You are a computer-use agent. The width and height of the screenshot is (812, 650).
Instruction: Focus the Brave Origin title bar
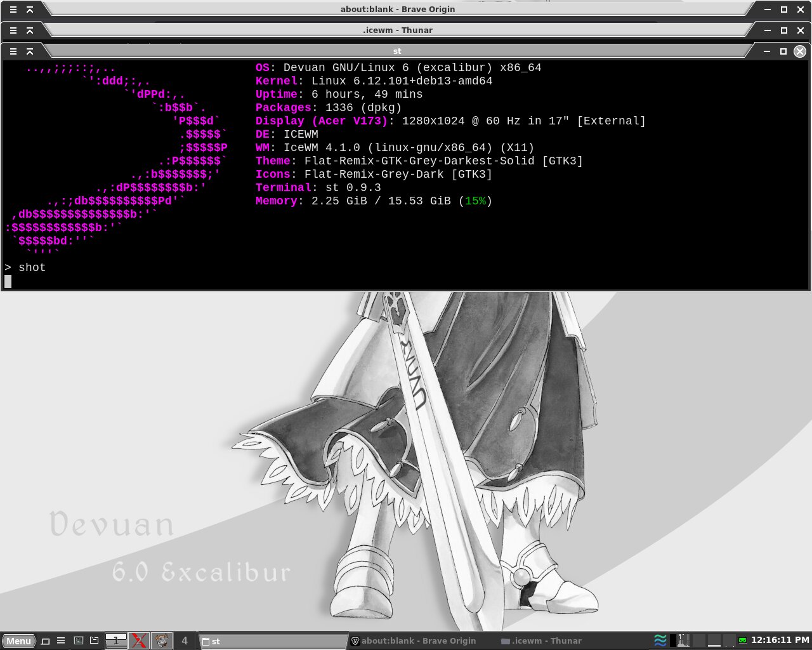(x=398, y=10)
